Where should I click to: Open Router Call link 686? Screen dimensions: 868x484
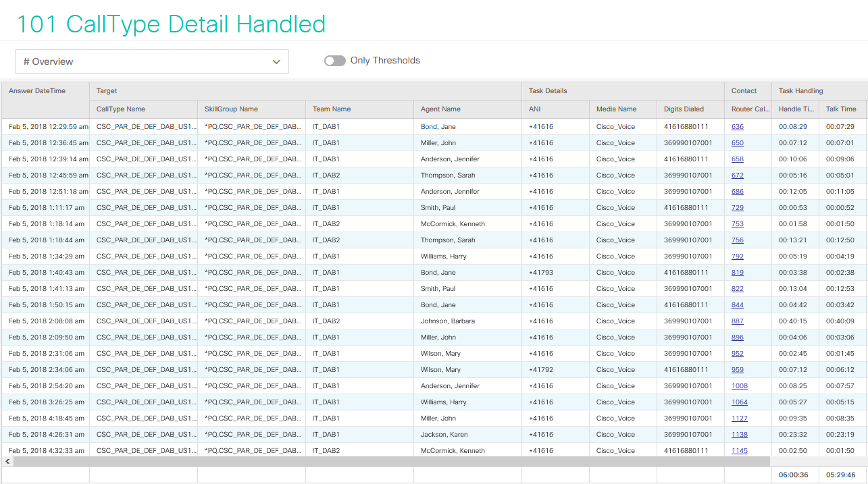pyautogui.click(x=738, y=192)
